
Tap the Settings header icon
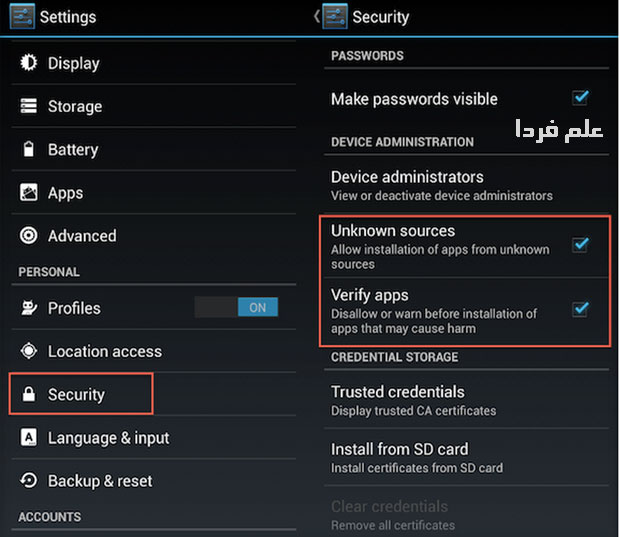coord(23,16)
